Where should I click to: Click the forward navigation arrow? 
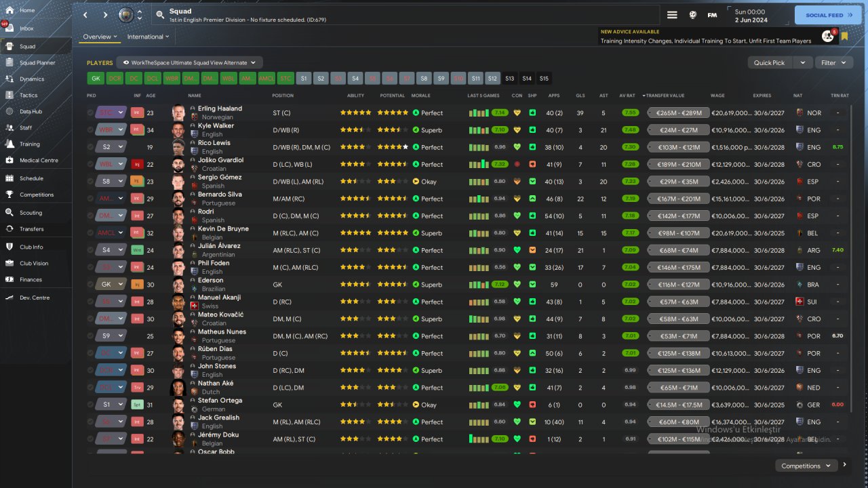[x=105, y=15]
